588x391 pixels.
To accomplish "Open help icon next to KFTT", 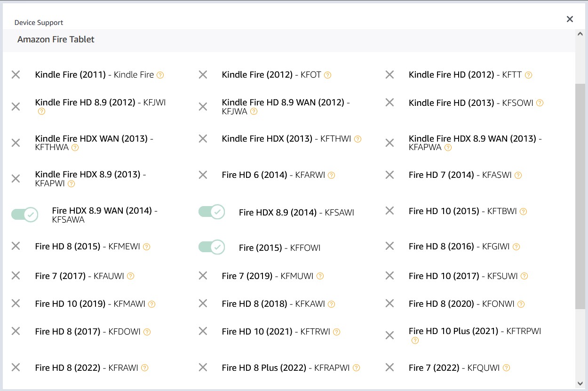I will pos(528,75).
